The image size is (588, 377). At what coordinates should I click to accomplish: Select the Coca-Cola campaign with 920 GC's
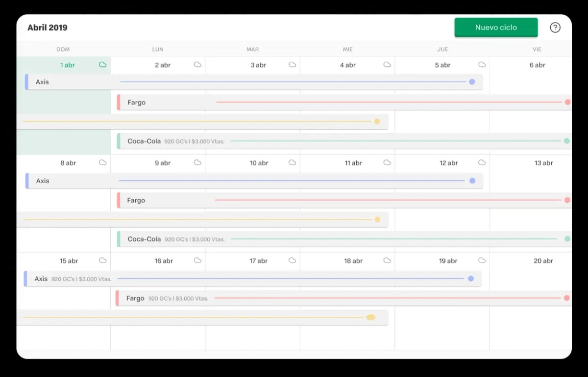point(144,141)
